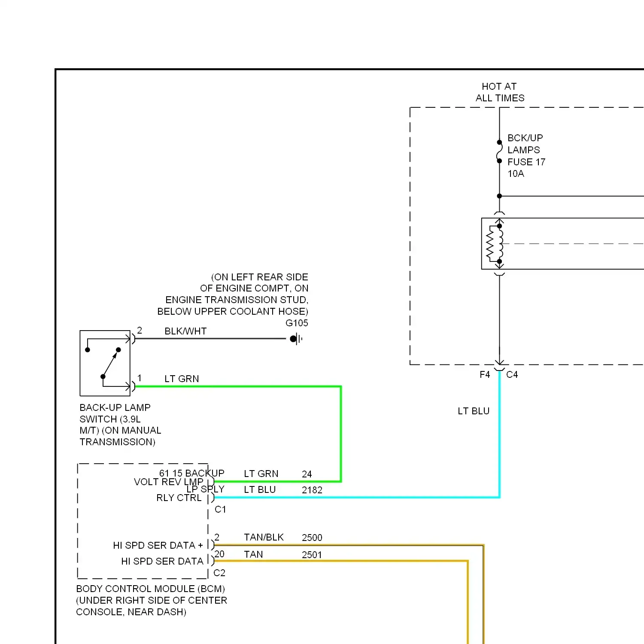
Task: Click the 'TAN/BLK' wire label
Action: coord(264,537)
